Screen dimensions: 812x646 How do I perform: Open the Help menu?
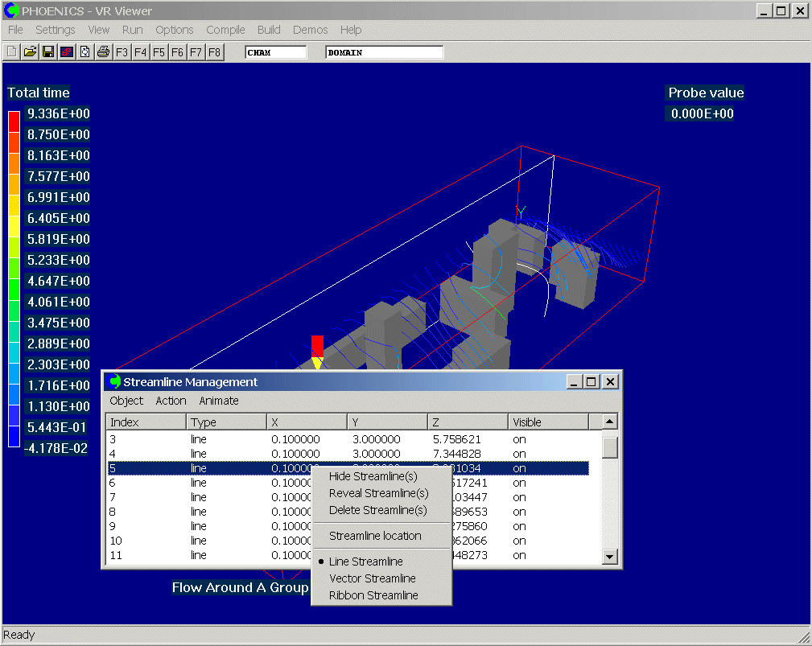351,30
